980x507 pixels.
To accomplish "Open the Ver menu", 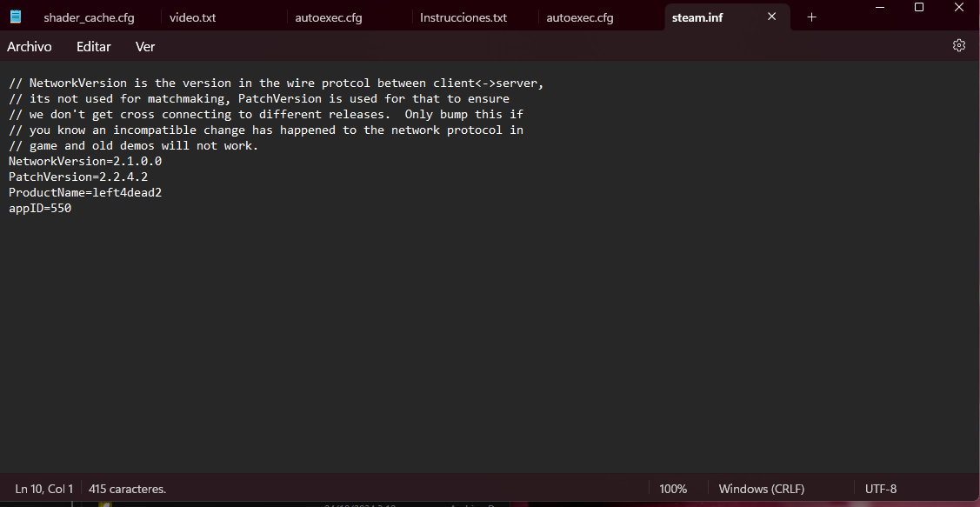I will pos(145,47).
